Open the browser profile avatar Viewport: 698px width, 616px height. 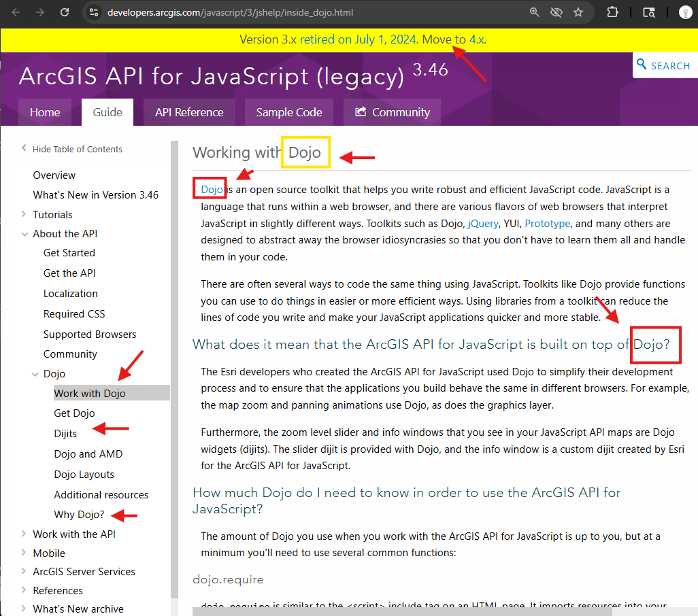[685, 12]
